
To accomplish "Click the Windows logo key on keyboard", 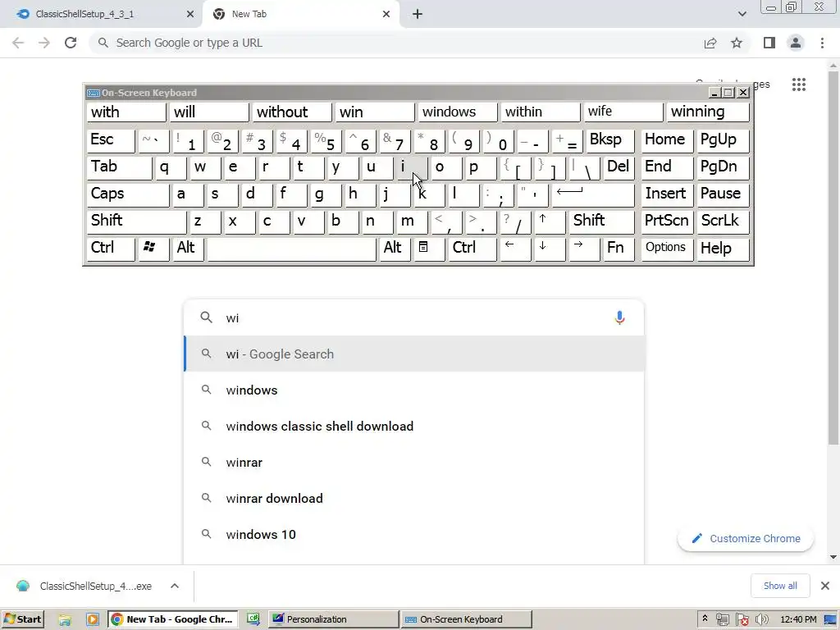I will point(153,248).
